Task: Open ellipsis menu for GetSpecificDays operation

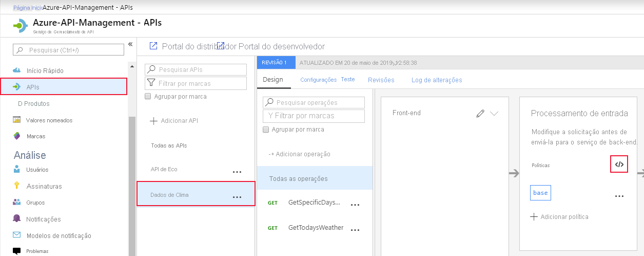Action: [x=355, y=205]
